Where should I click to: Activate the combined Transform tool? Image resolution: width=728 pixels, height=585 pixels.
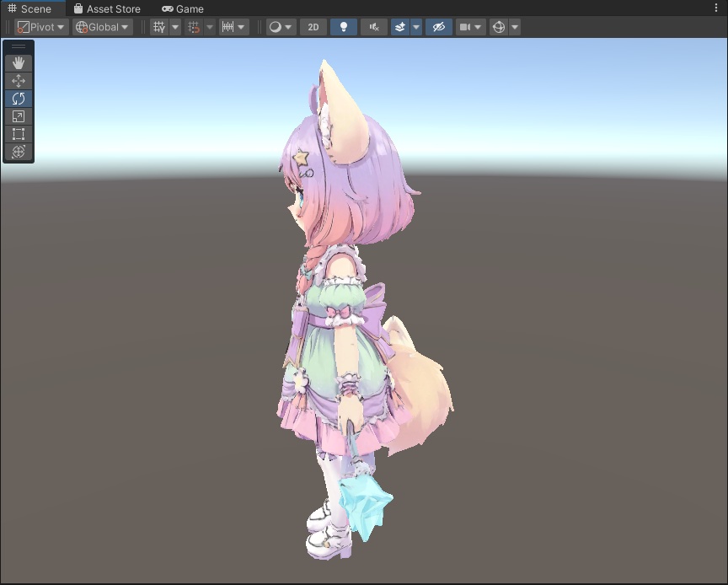(18, 152)
